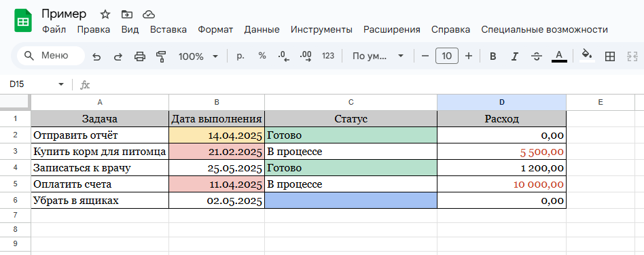Select column A header

coord(100,103)
